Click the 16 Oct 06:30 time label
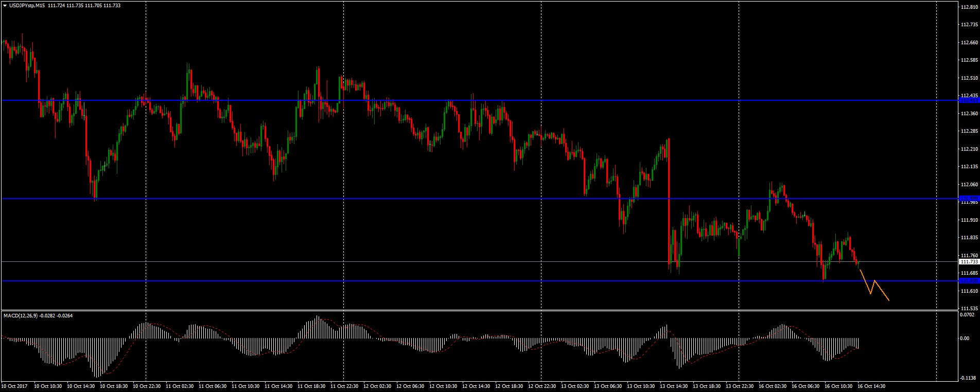 coord(806,386)
